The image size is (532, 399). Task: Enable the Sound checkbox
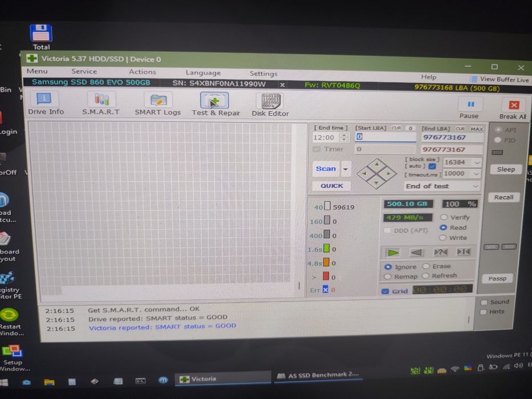484,302
